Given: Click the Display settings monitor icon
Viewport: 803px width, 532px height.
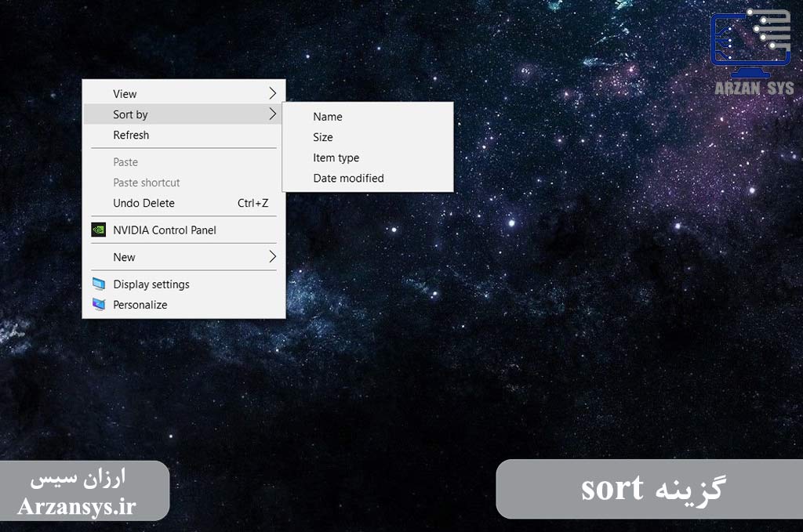Looking at the screenshot, I should pyautogui.click(x=98, y=284).
